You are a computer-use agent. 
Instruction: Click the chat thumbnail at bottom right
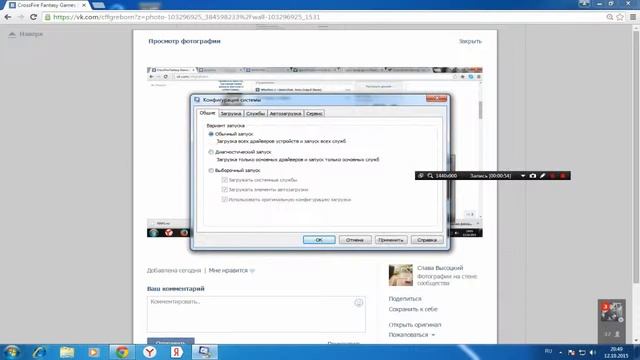click(611, 312)
